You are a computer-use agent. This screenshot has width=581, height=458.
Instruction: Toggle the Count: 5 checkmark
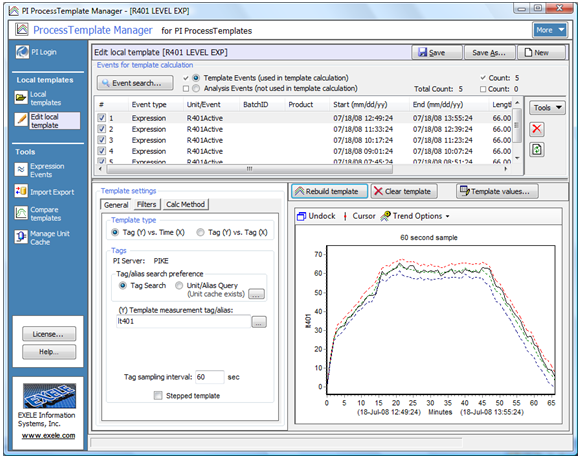[x=483, y=78]
